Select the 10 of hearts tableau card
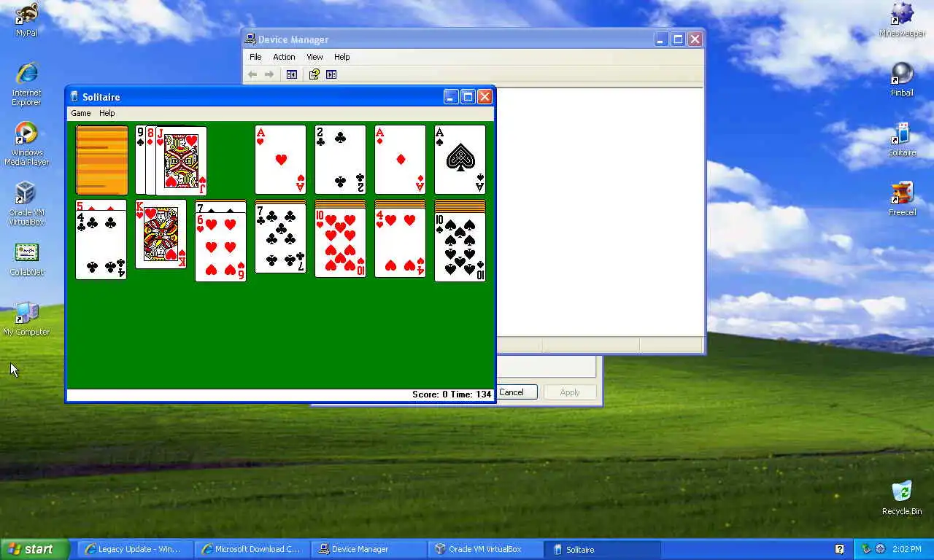Viewport: 934px width, 560px height. click(341, 243)
